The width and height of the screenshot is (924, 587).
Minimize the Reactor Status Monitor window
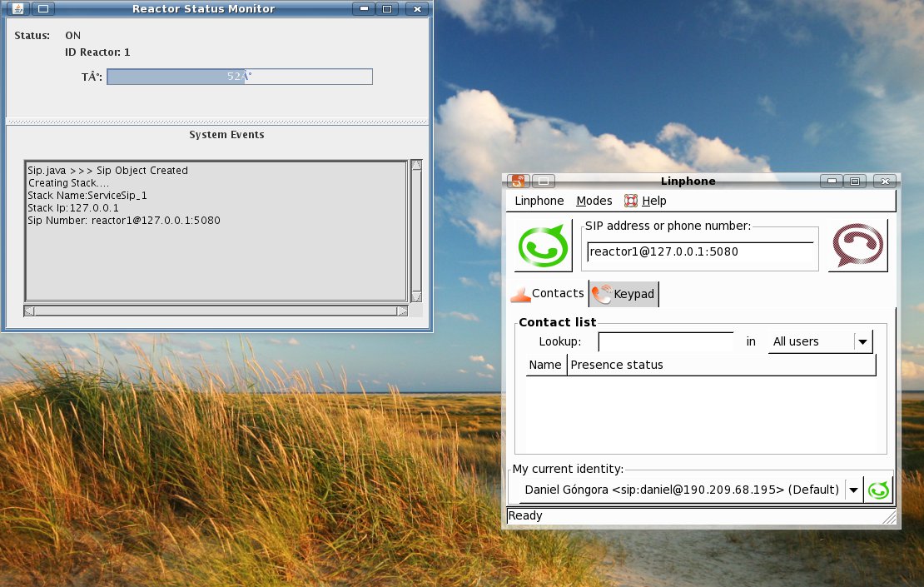tap(364, 9)
